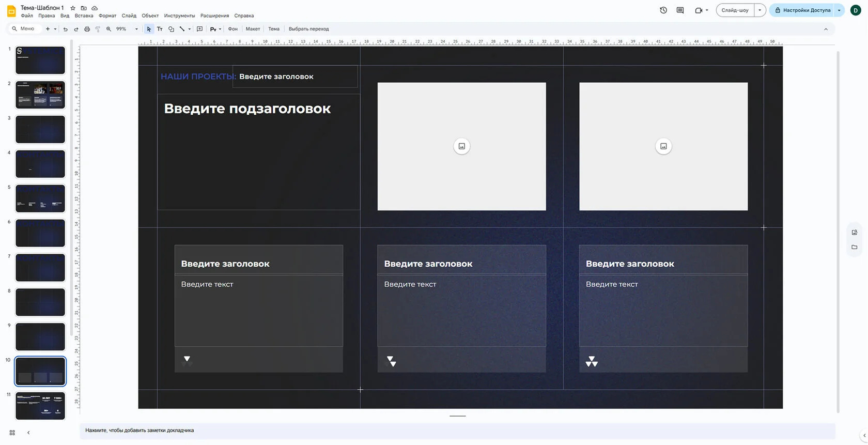Click Выбрать переход transition button
Image resolution: width=868 pixels, height=445 pixels.
(308, 29)
